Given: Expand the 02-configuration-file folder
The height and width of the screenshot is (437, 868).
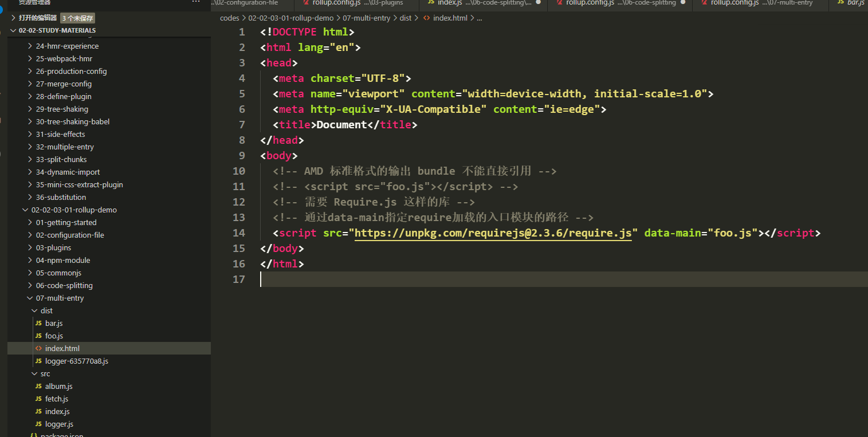Looking at the screenshot, I should click(x=70, y=235).
